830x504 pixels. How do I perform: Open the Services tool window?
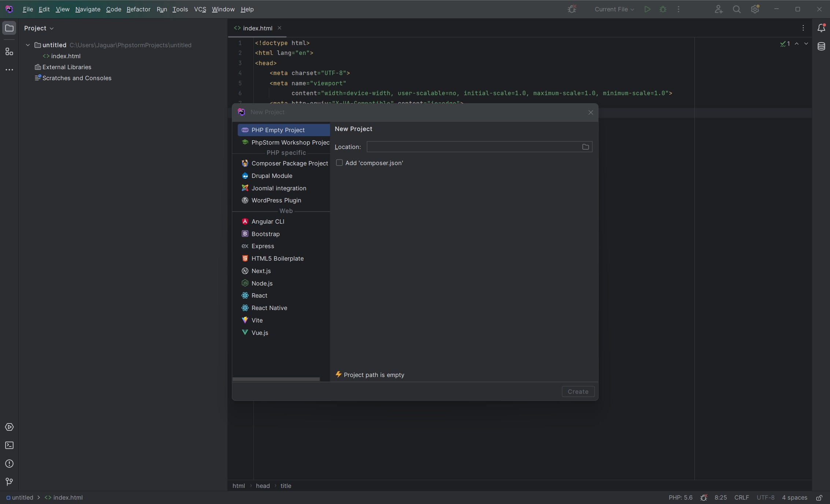coord(9,427)
